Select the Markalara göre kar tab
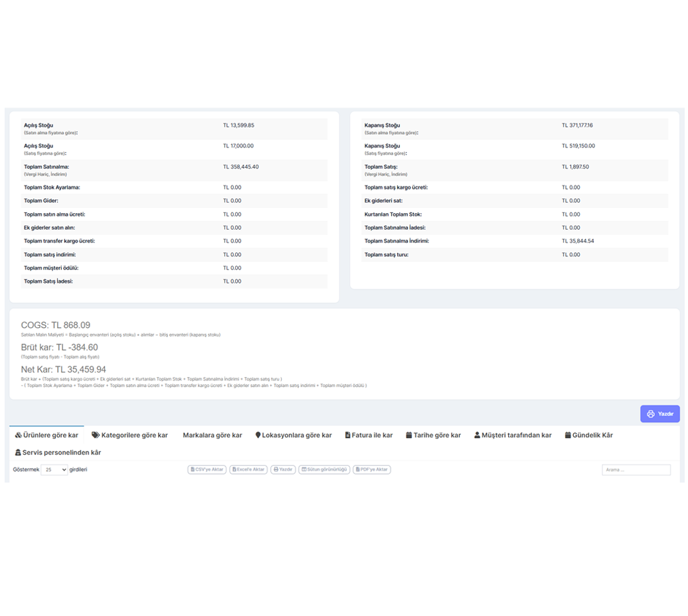Viewport: 688px width, 616px height. point(212,435)
